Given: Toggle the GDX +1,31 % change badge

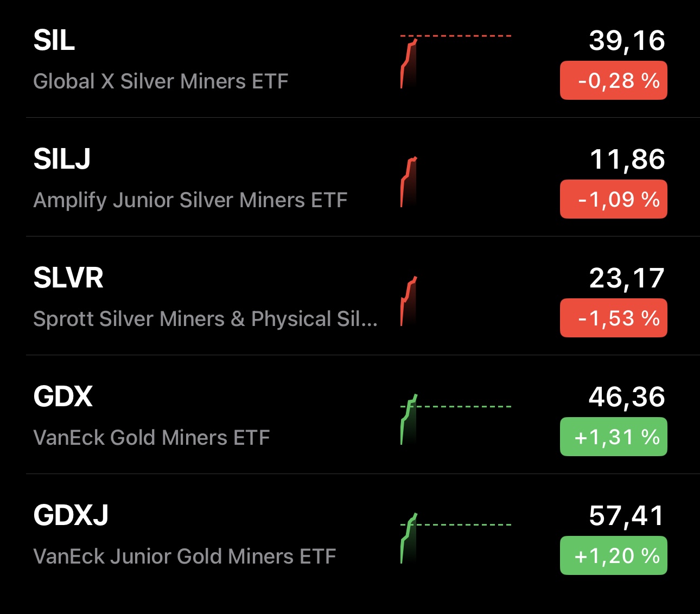Looking at the screenshot, I should pos(613,437).
